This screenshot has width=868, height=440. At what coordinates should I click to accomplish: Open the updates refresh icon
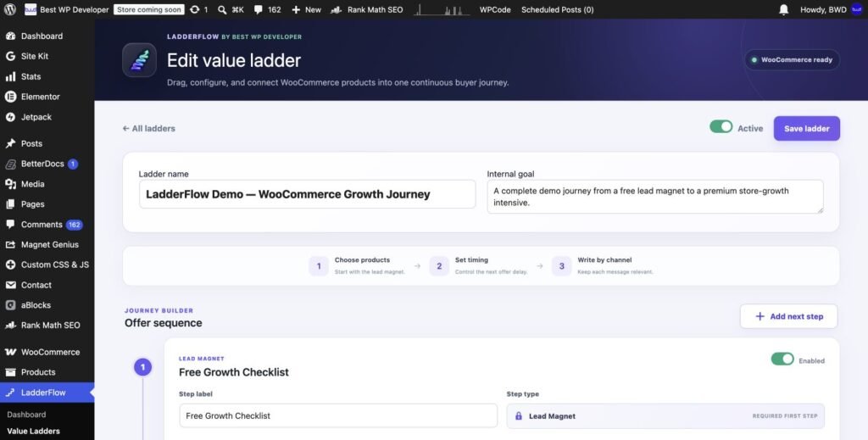point(194,9)
